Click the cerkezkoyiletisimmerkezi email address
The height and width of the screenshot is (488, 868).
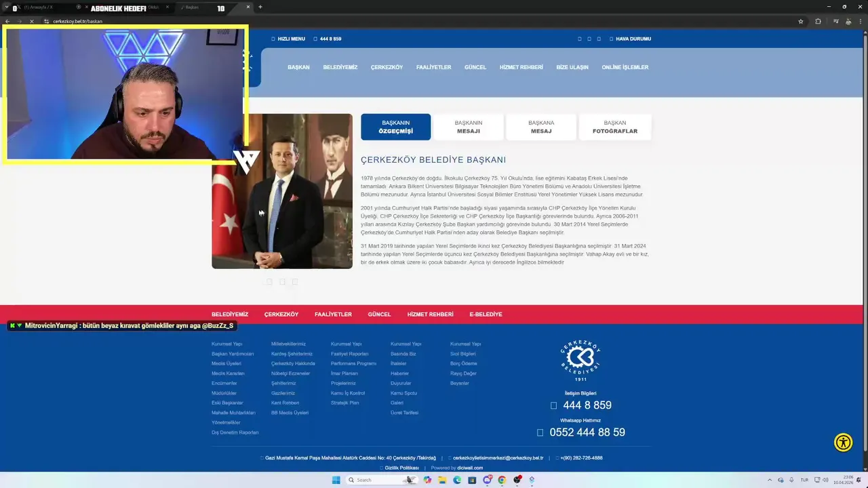click(x=498, y=458)
